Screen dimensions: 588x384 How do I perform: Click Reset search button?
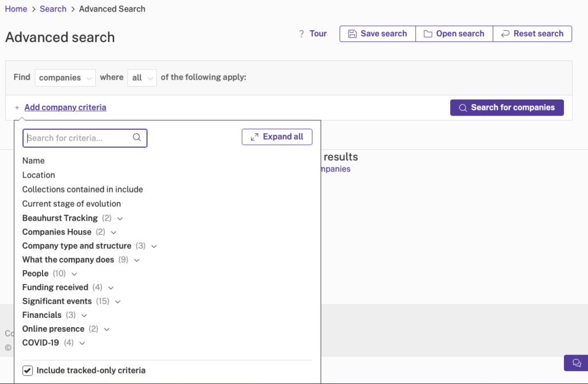coord(532,34)
